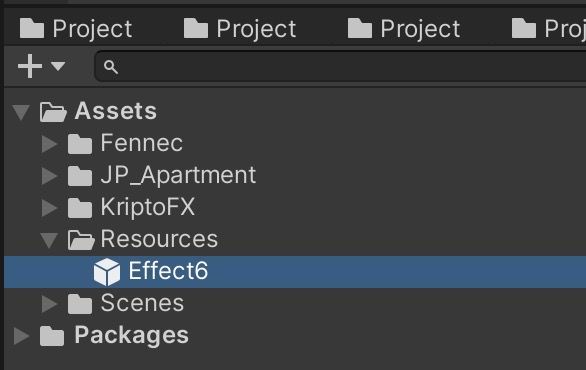Focus the project search field
The height and width of the screenshot is (370, 586).
tap(340, 67)
